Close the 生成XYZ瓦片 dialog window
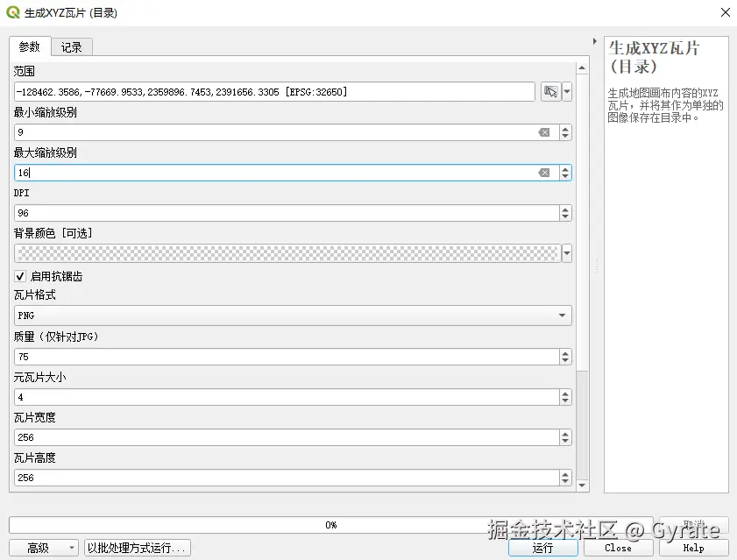This screenshot has width=737, height=560. pyautogui.click(x=726, y=12)
